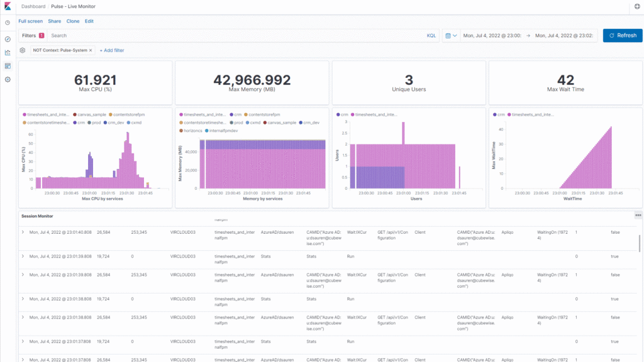Open Discover compass icon in sidebar
Viewport: 644px width, 362px height.
coord(8,39)
